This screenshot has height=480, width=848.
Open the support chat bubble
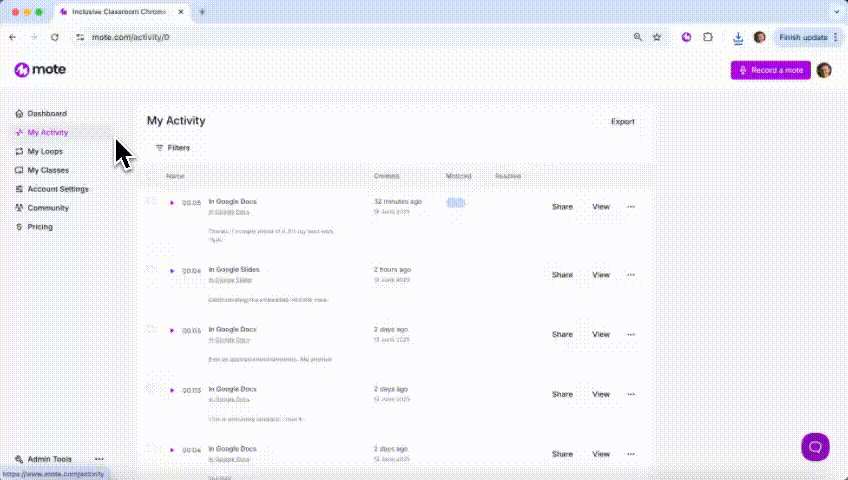click(815, 447)
